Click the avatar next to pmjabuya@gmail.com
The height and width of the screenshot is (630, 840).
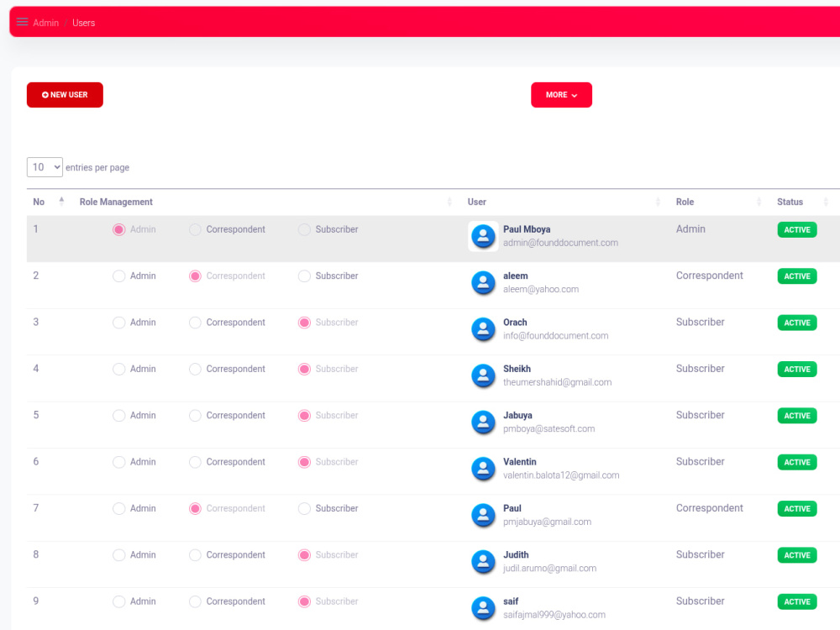click(x=483, y=515)
